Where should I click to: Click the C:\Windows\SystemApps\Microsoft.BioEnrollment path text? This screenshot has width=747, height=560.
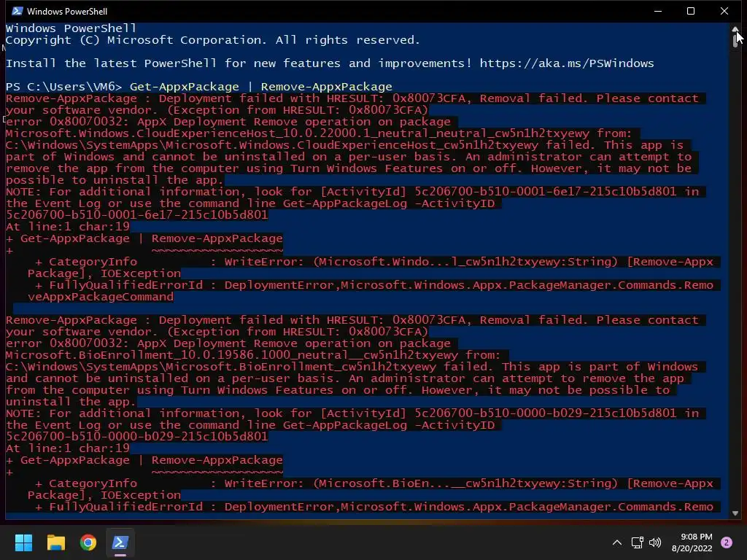(x=220, y=367)
